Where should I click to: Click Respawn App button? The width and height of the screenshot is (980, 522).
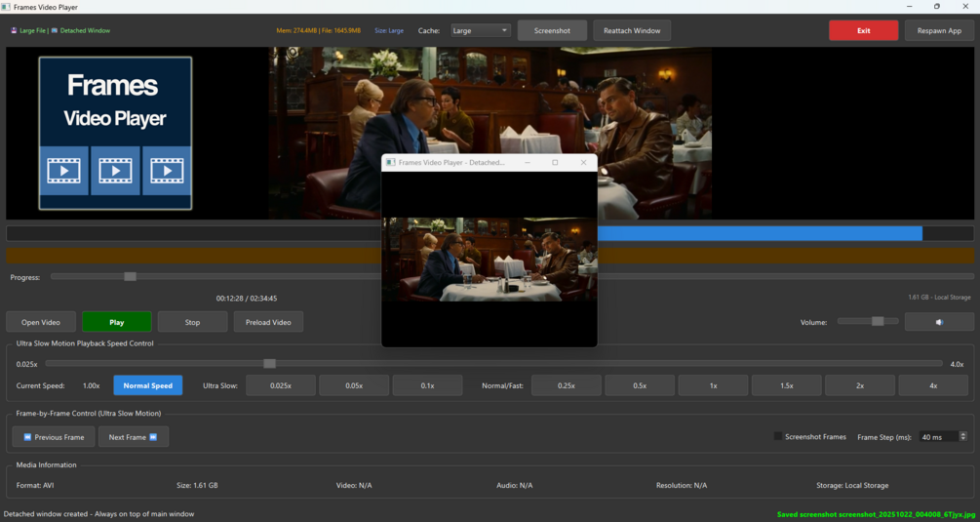point(939,30)
